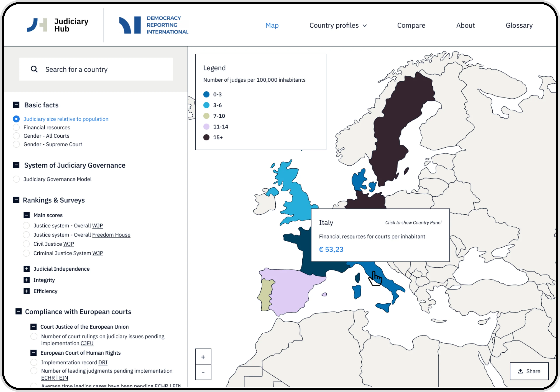Click the 15+ legend color dot
The width and height of the screenshot is (560, 392).
coord(206,137)
